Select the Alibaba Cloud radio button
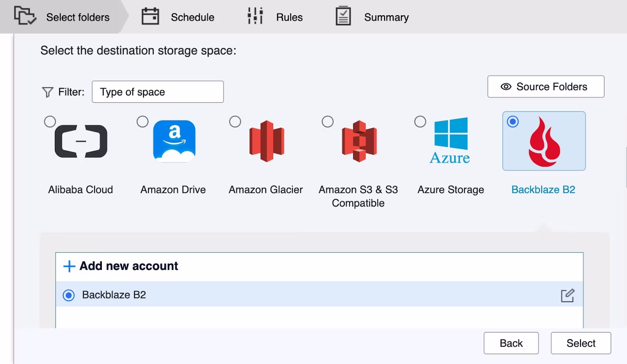Screen dimensions: 627x364 click(50, 122)
